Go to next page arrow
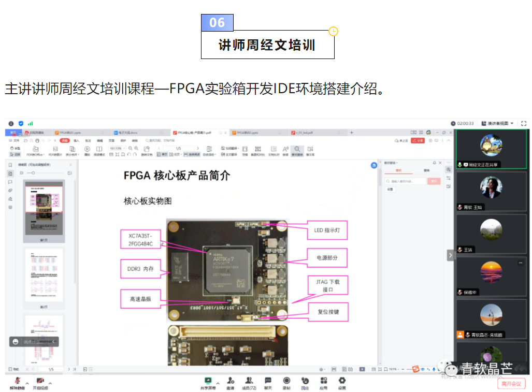The image size is (532, 392). pos(198,148)
